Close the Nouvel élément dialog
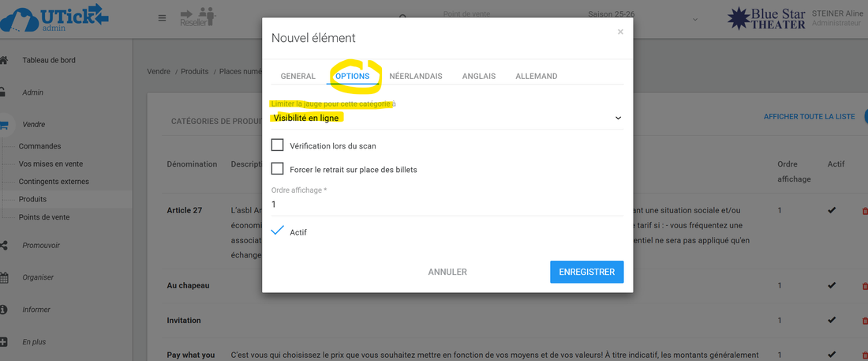This screenshot has height=361, width=868. click(x=620, y=32)
